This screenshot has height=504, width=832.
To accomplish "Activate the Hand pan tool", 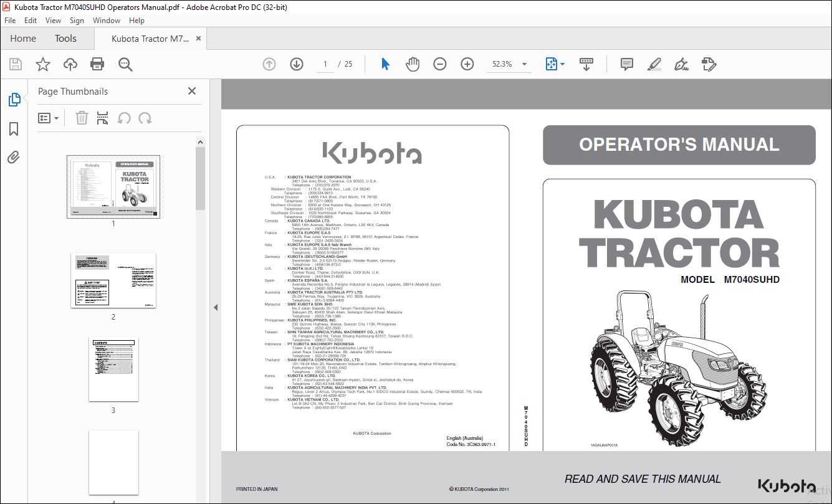I will click(x=413, y=64).
